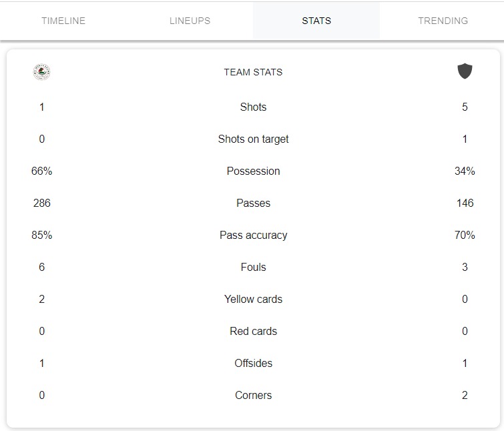
Task: Click the Possession stat label
Action: [253, 171]
